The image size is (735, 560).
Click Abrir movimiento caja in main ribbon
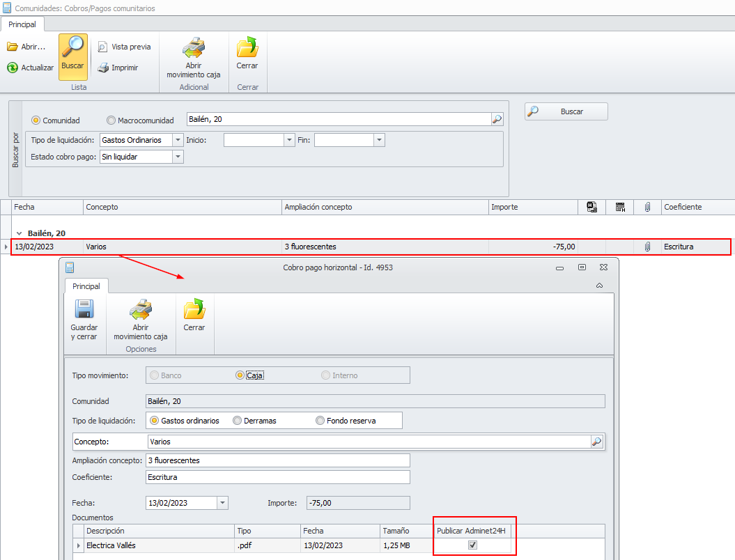point(194,57)
